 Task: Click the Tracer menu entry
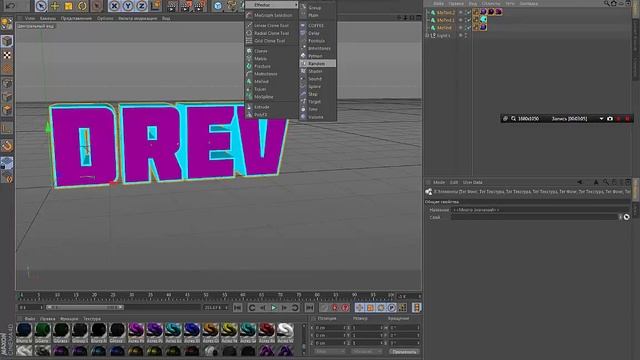(x=271, y=89)
